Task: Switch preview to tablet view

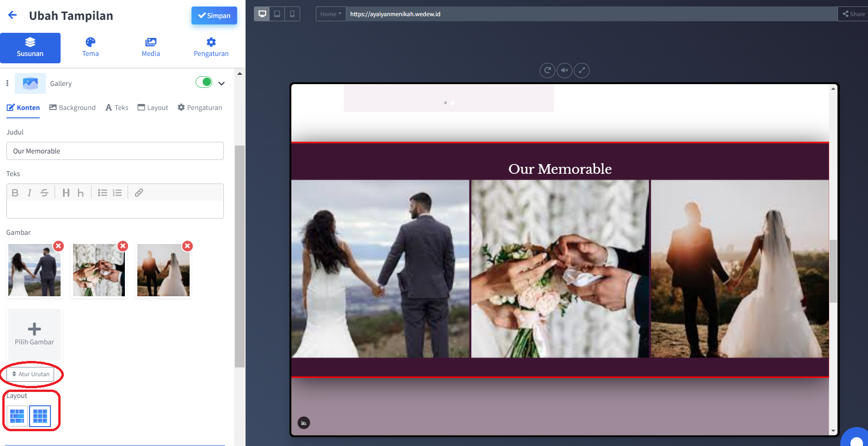Action: pyautogui.click(x=277, y=14)
